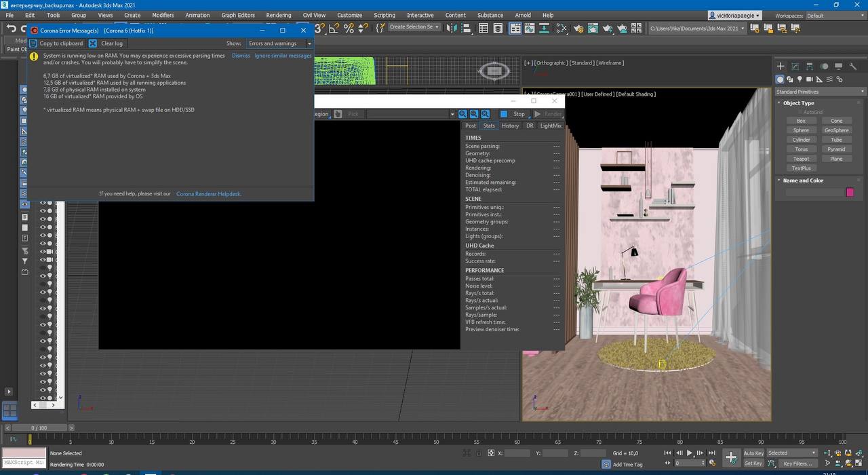Switch to Post tab in Corona VFB

click(471, 126)
